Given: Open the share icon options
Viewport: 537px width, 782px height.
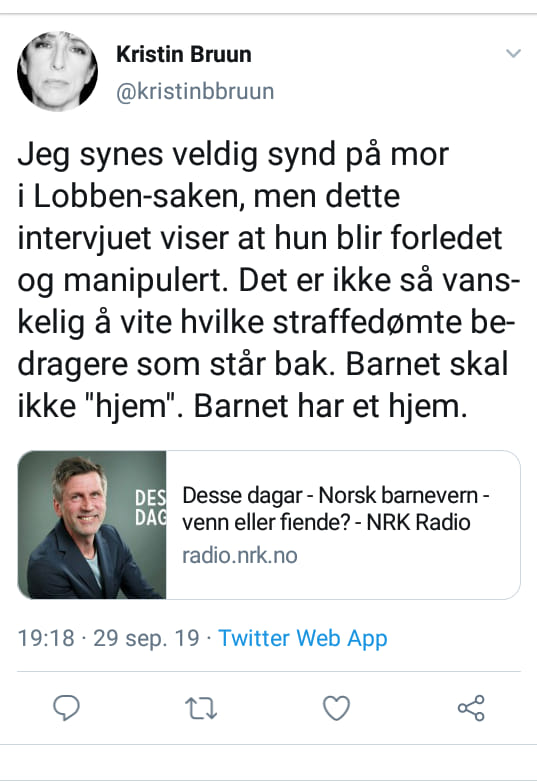Looking at the screenshot, I should tap(471, 708).
